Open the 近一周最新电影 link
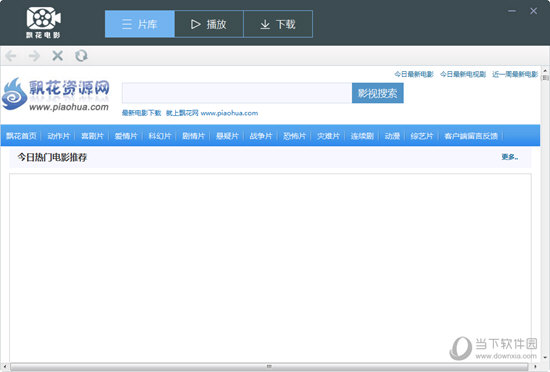Screen dimensions: 550x372 tap(515, 74)
